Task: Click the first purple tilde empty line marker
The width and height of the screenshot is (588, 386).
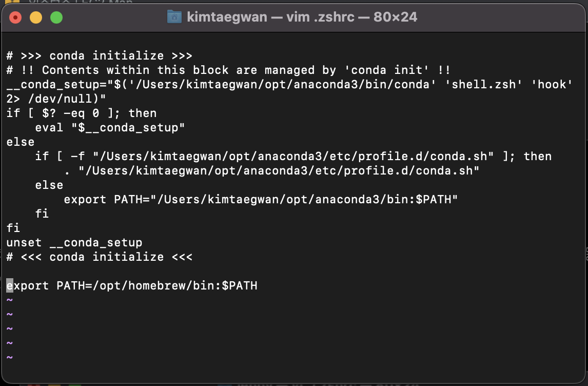Action: [10, 300]
